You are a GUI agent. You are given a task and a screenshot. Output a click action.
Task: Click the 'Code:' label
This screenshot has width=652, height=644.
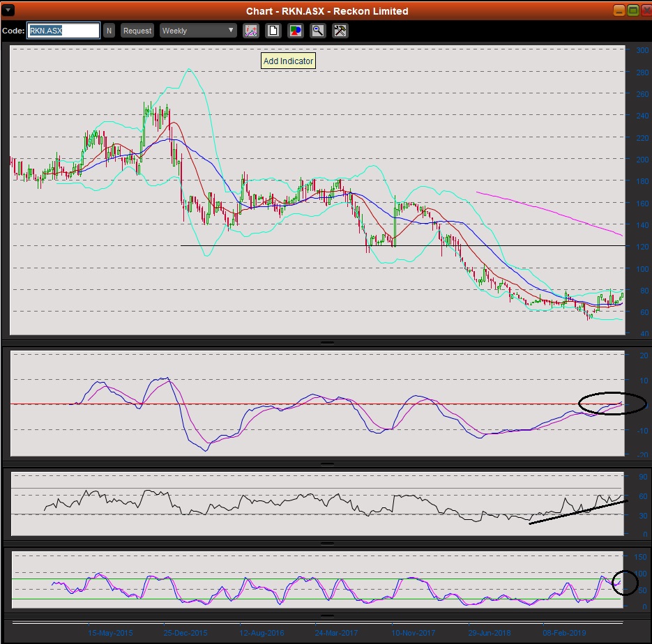(13, 31)
